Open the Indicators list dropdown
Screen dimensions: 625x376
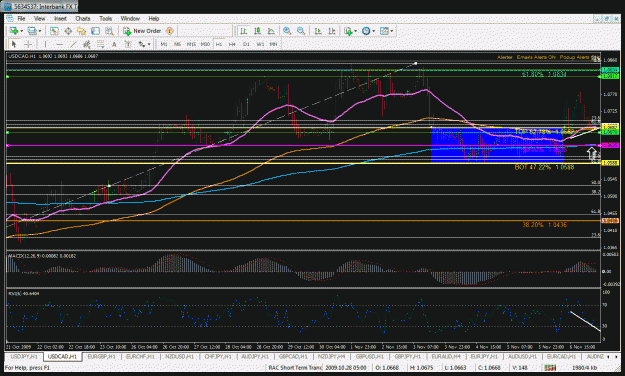point(350,31)
